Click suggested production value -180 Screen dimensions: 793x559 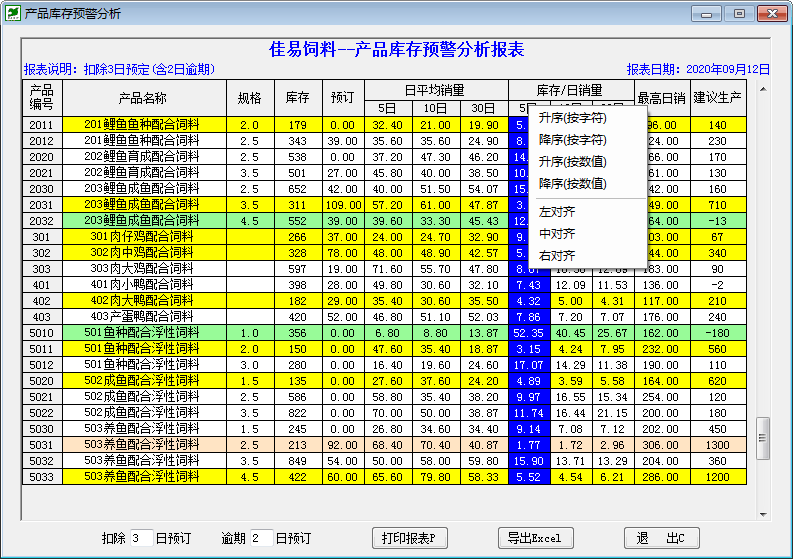point(718,333)
